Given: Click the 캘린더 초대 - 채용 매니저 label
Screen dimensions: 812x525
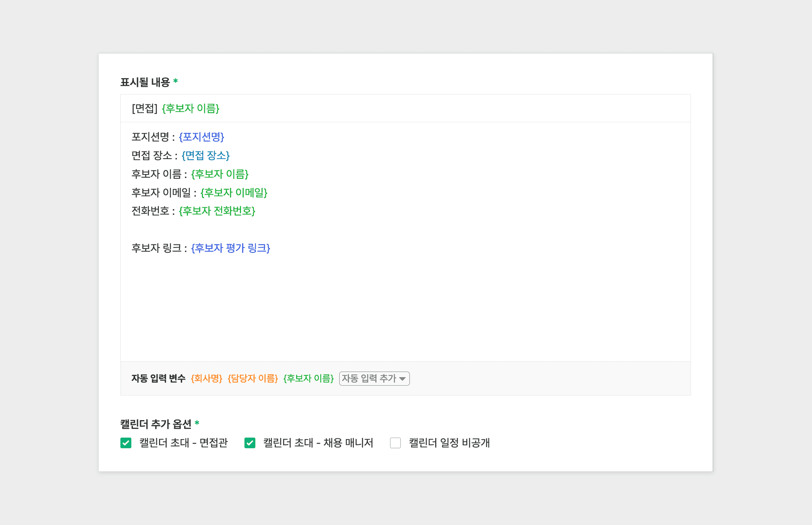Looking at the screenshot, I should 318,443.
